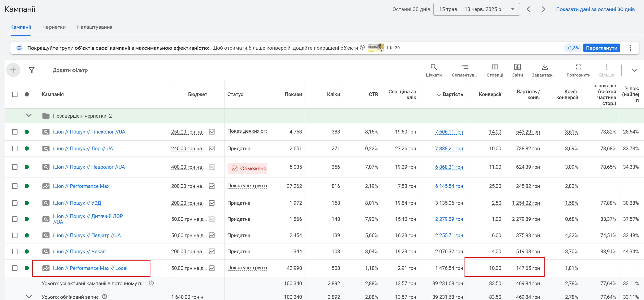This screenshot has width=644, height=300.
Task: Open the Search (Шукати) tool
Action: [x=434, y=70]
